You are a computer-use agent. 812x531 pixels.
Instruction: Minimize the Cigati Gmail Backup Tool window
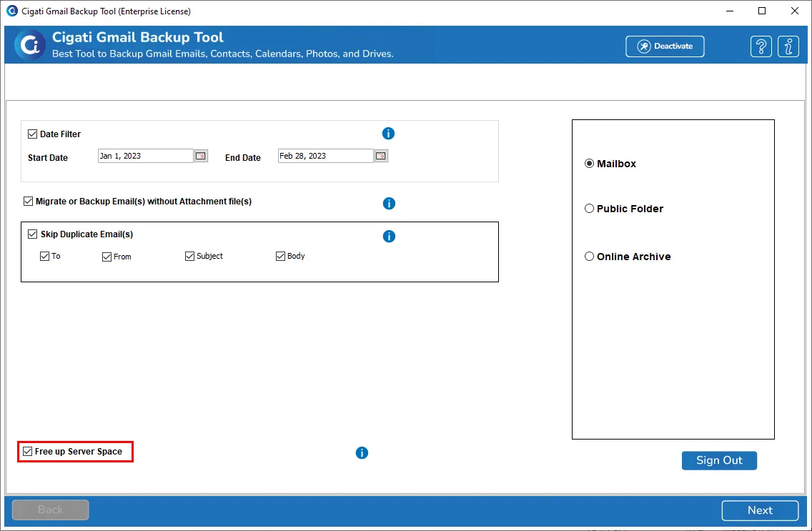click(x=731, y=11)
